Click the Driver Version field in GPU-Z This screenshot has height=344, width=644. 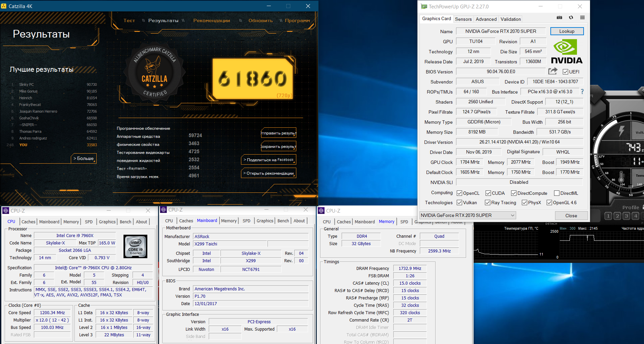click(x=519, y=142)
